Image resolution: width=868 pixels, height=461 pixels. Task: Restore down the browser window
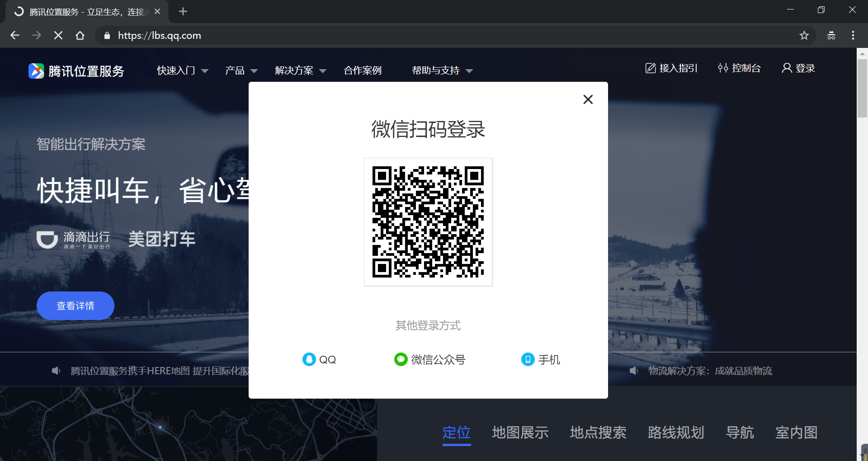[x=821, y=10]
